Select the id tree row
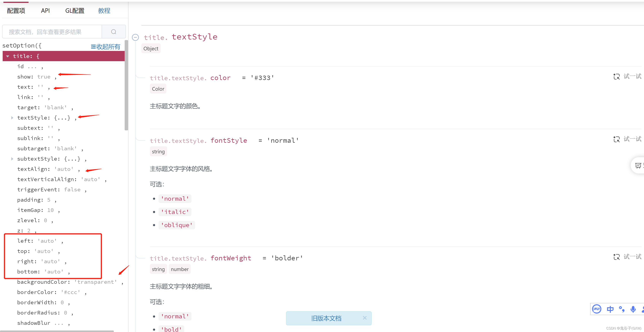The image size is (644, 332). [64, 66]
